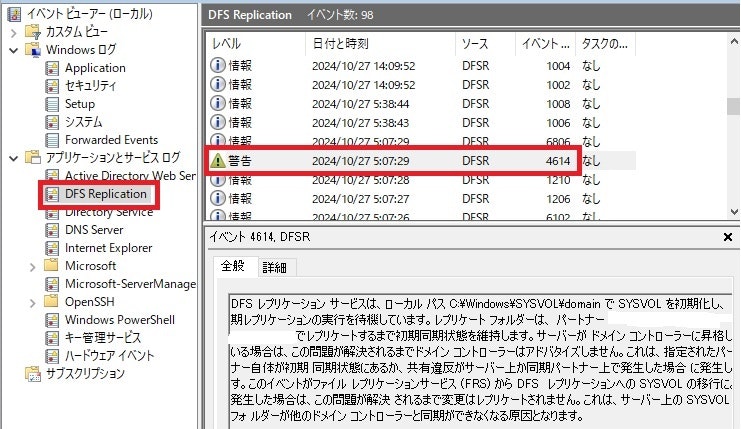Image resolution: width=741 pixels, height=429 pixels.
Task: Select the Forwarded Events log label
Action: (112, 140)
